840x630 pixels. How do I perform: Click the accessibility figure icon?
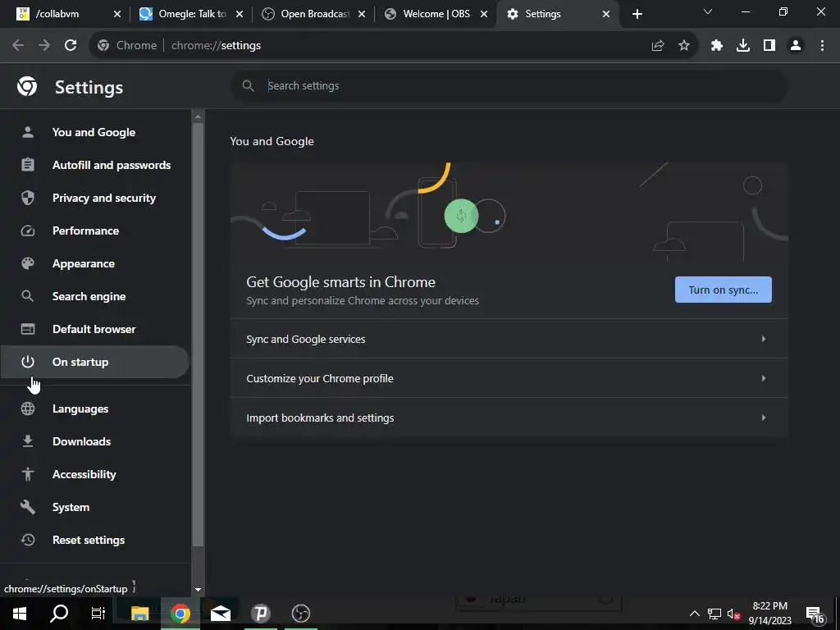28,474
